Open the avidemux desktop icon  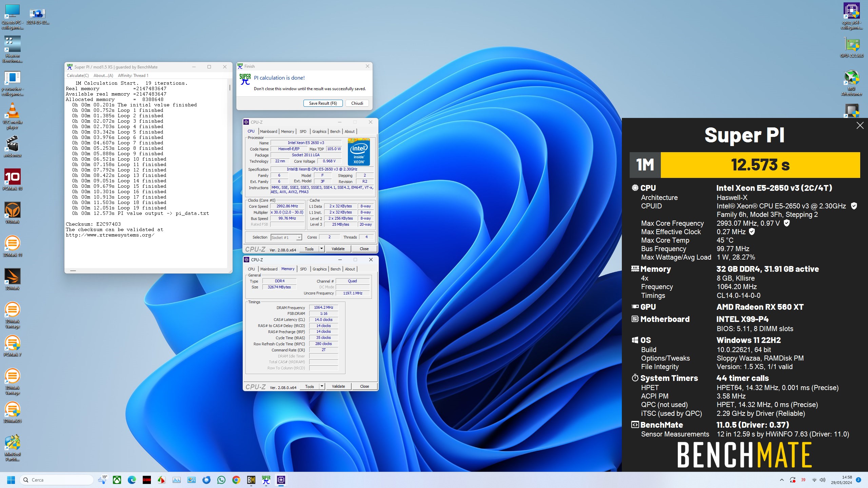coord(13,147)
